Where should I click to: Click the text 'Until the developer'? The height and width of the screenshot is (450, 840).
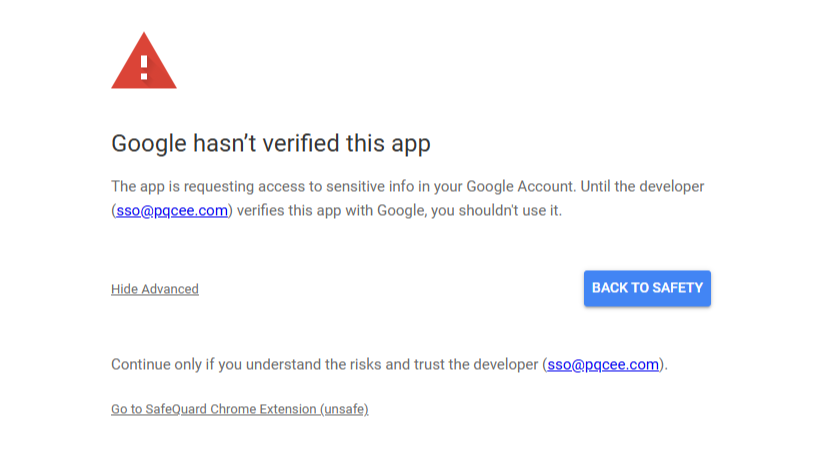click(642, 186)
